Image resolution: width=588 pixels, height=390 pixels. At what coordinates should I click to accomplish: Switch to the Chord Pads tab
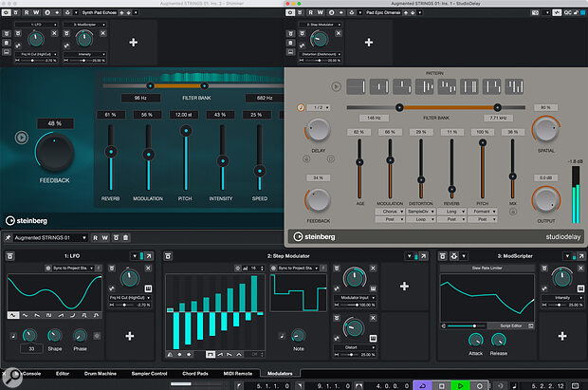click(x=195, y=374)
